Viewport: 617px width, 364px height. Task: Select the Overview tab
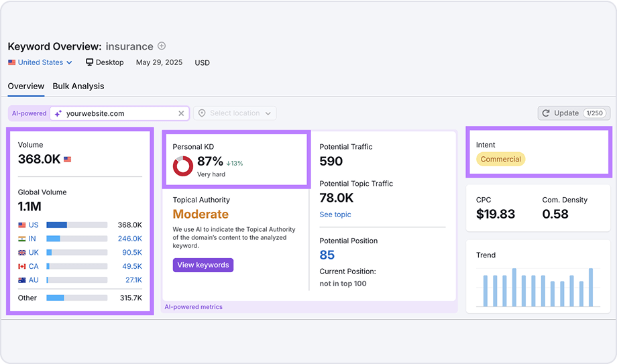pyautogui.click(x=26, y=86)
